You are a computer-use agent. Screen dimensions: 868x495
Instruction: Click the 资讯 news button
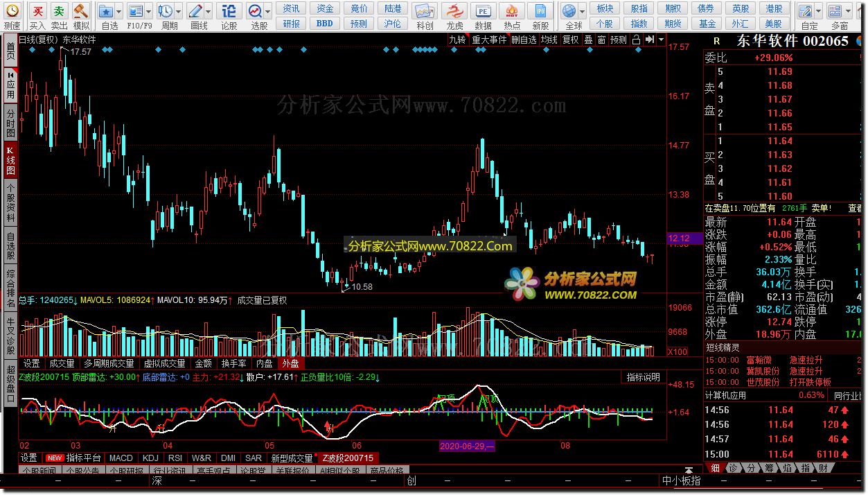click(x=292, y=8)
